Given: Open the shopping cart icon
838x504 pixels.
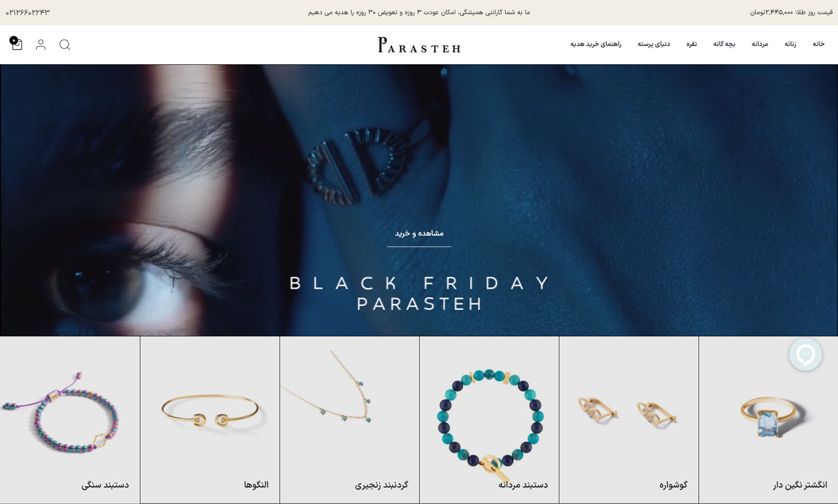Looking at the screenshot, I should click(16, 44).
